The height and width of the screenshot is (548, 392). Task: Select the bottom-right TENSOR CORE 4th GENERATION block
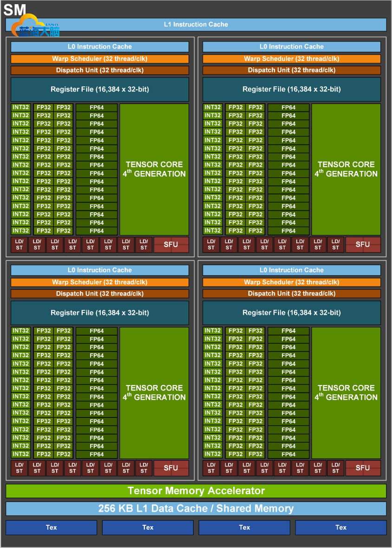(346, 392)
